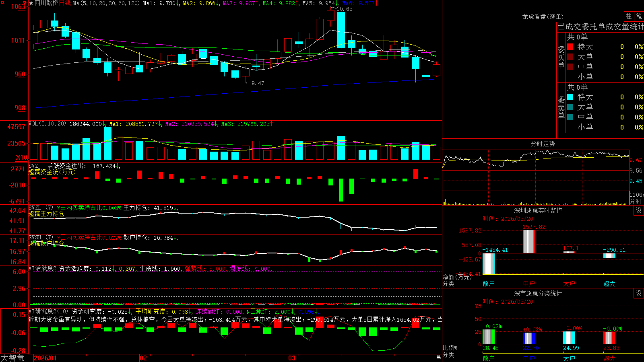
Task: Click 散户持仓: 16.984 value
Action: pyautogui.click(x=151, y=238)
